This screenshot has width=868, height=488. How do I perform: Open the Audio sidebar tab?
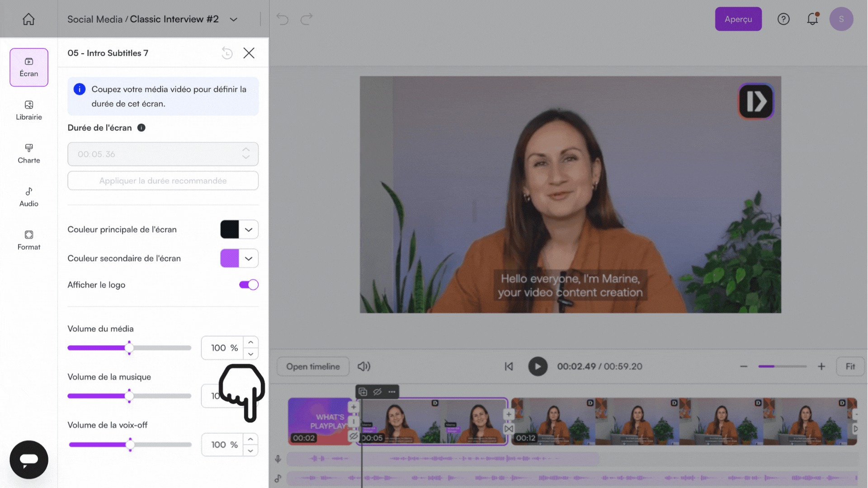pos(28,197)
